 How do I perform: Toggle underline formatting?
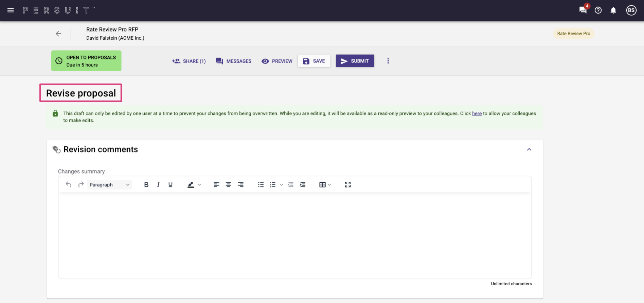coord(171,184)
